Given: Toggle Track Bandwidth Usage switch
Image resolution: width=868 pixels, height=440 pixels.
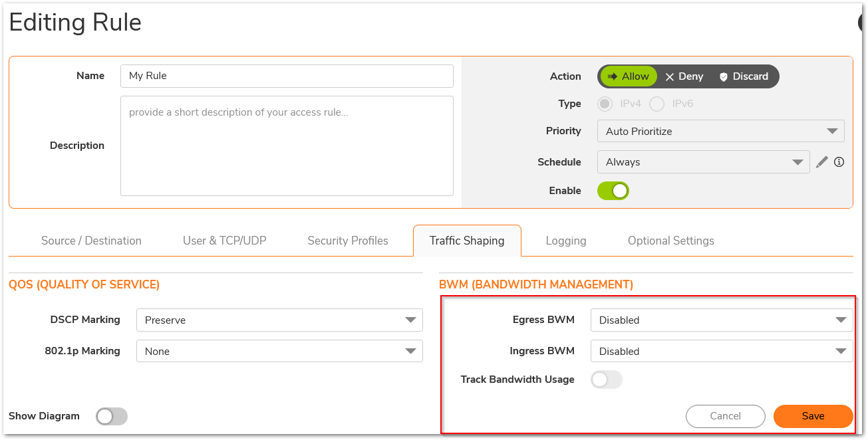Looking at the screenshot, I should coord(607,380).
